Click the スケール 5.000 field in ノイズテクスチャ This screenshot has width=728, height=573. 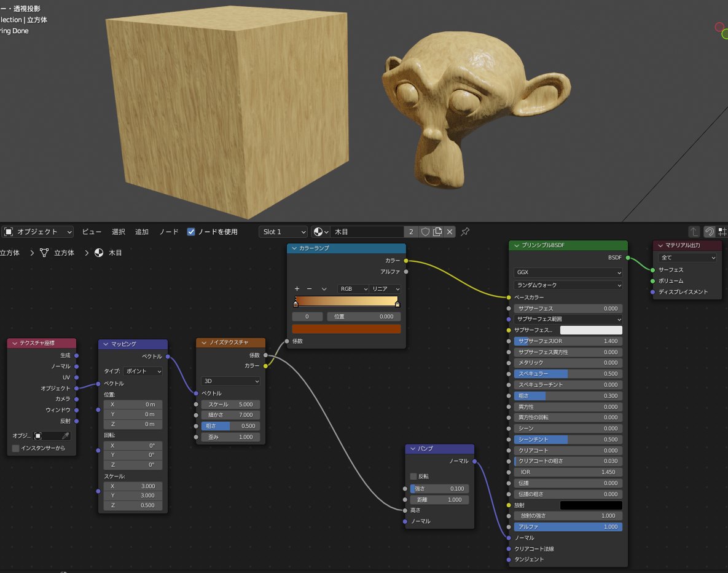230,405
